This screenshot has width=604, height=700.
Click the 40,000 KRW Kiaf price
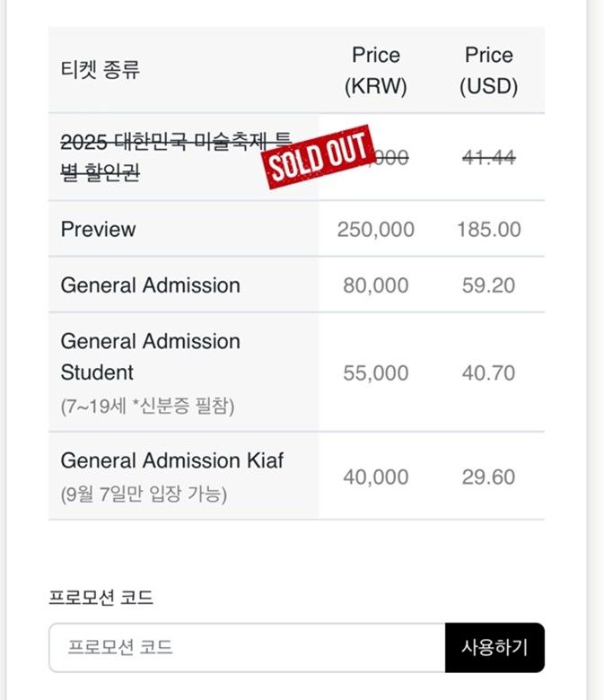click(x=376, y=477)
